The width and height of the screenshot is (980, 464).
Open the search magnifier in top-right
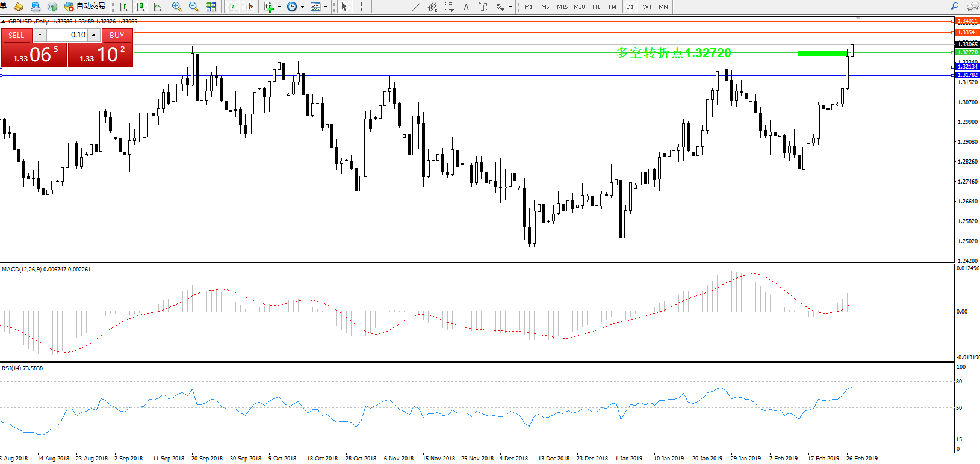pyautogui.click(x=954, y=7)
